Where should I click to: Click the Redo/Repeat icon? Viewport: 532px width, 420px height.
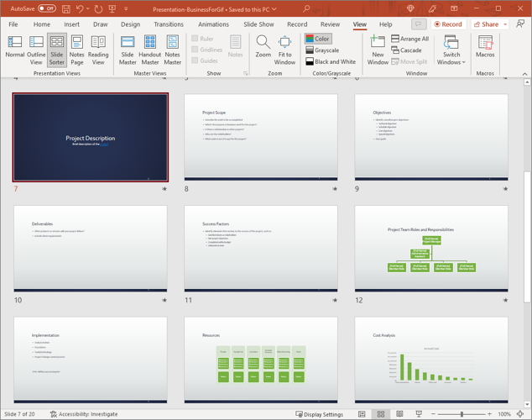[x=98, y=9]
